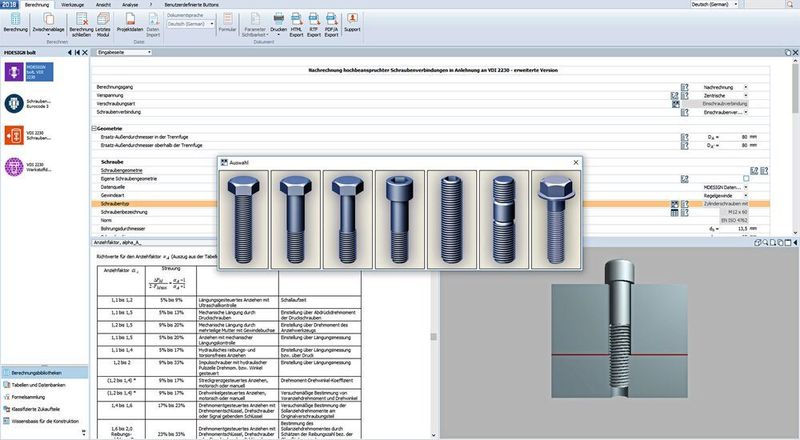The height and width of the screenshot is (440, 800).
Task: Open Tabellen und Datenbanken
Action: 39,385
